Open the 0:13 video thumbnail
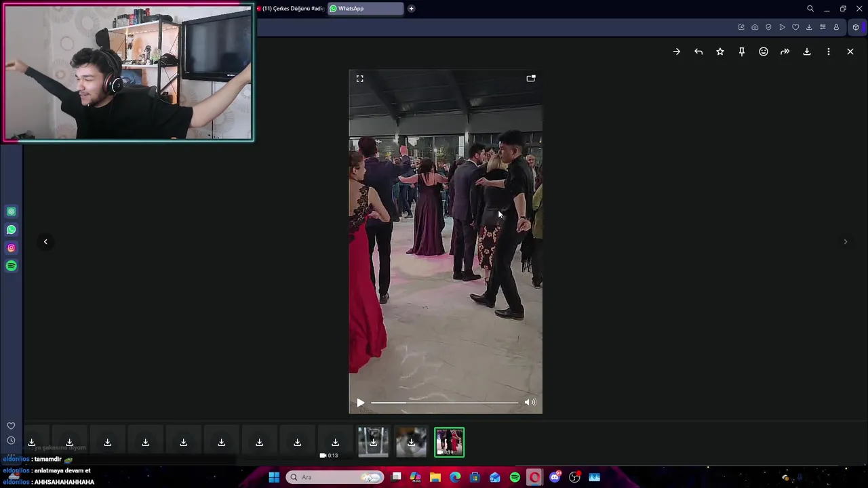Screen dimensions: 868x488 [335, 442]
